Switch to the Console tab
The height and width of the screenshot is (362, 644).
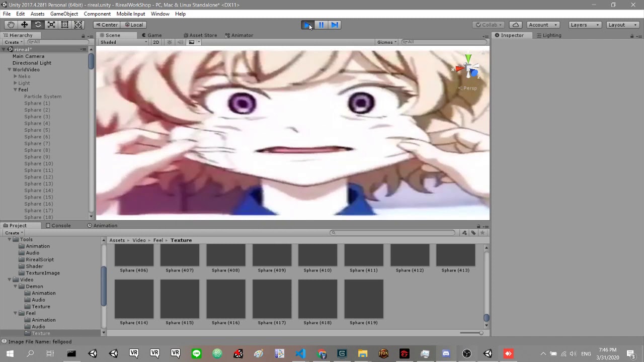point(58,226)
